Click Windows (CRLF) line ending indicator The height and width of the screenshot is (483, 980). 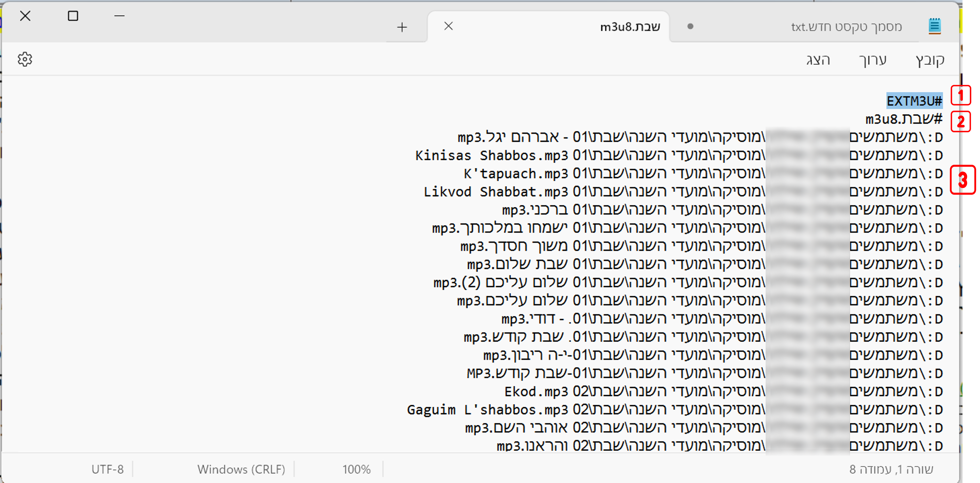(x=241, y=469)
